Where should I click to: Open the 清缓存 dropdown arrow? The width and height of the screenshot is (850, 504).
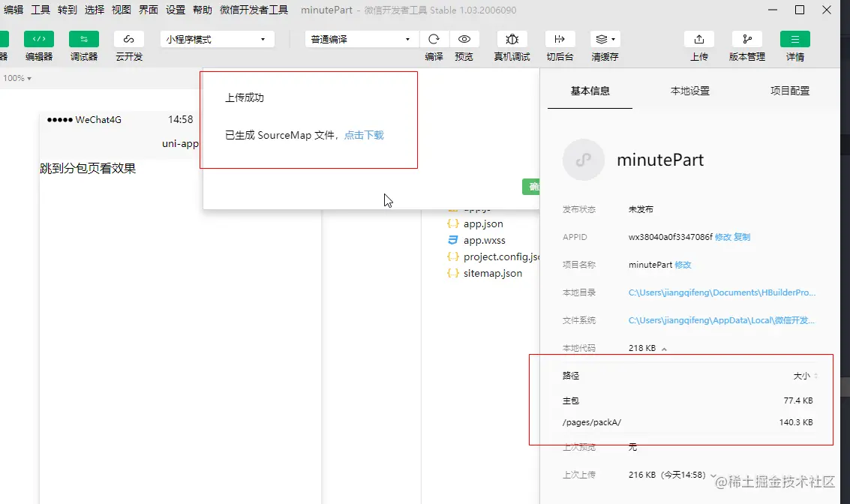pyautogui.click(x=614, y=39)
